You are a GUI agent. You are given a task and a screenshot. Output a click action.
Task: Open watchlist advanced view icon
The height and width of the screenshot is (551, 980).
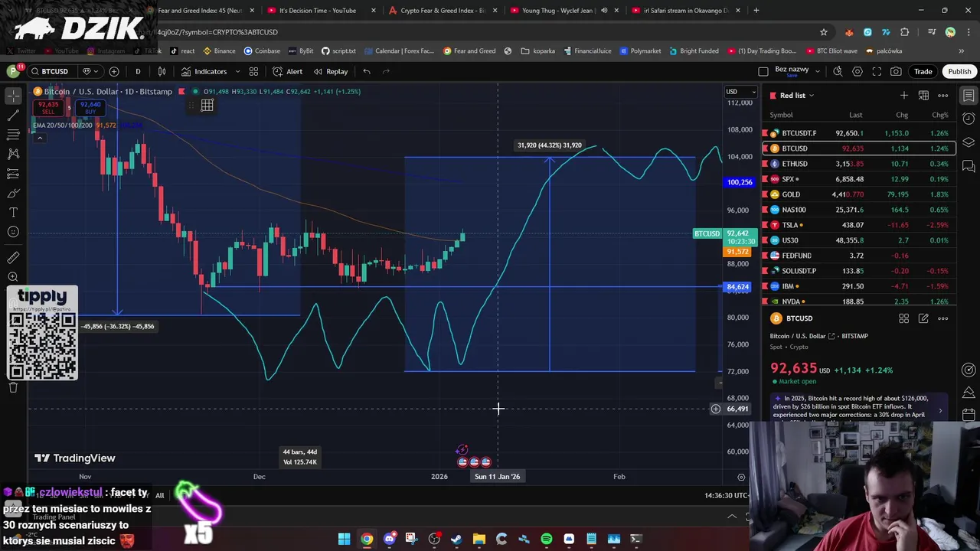coord(923,95)
